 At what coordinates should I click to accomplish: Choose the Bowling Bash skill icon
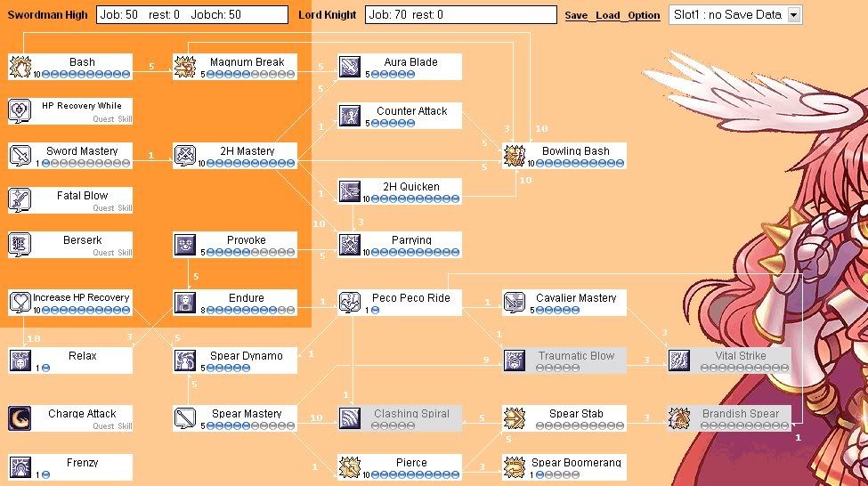515,156
